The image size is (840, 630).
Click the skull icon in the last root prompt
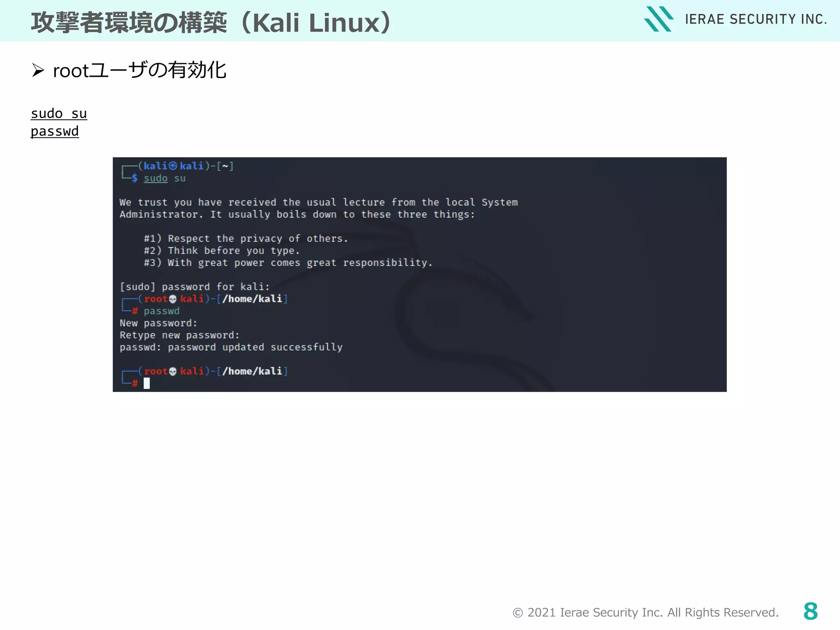173,372
